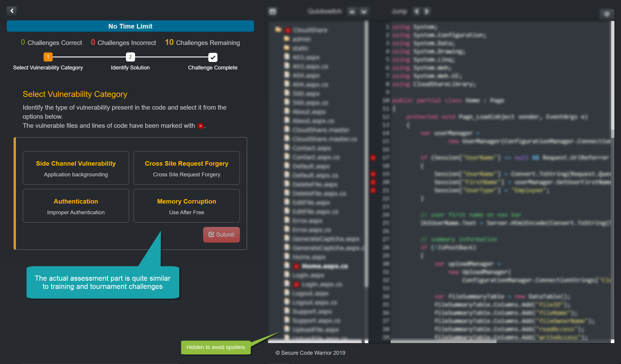Open About.aspx.cs in the file tree

(x=313, y=121)
